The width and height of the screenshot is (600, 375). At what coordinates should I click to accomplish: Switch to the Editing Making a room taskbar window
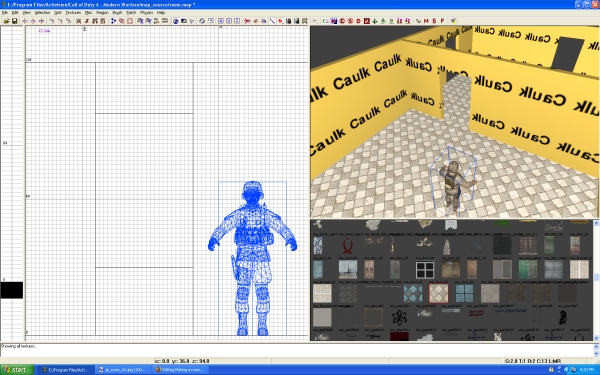[181, 370]
